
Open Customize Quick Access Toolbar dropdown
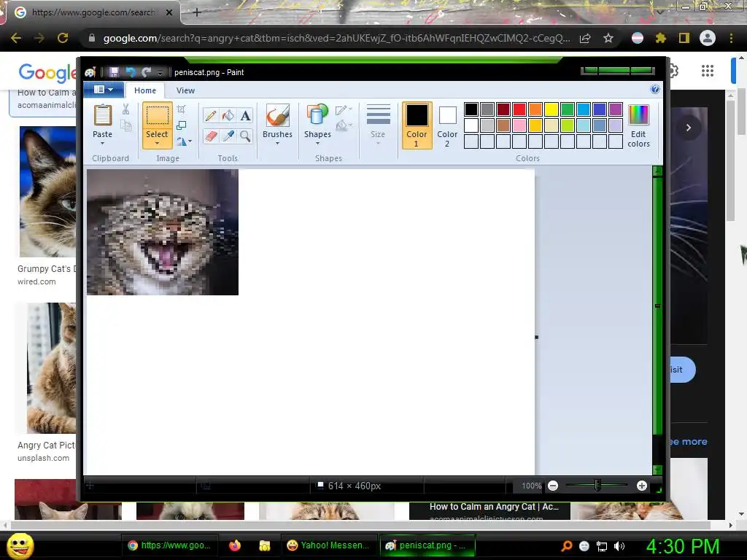[x=160, y=72]
